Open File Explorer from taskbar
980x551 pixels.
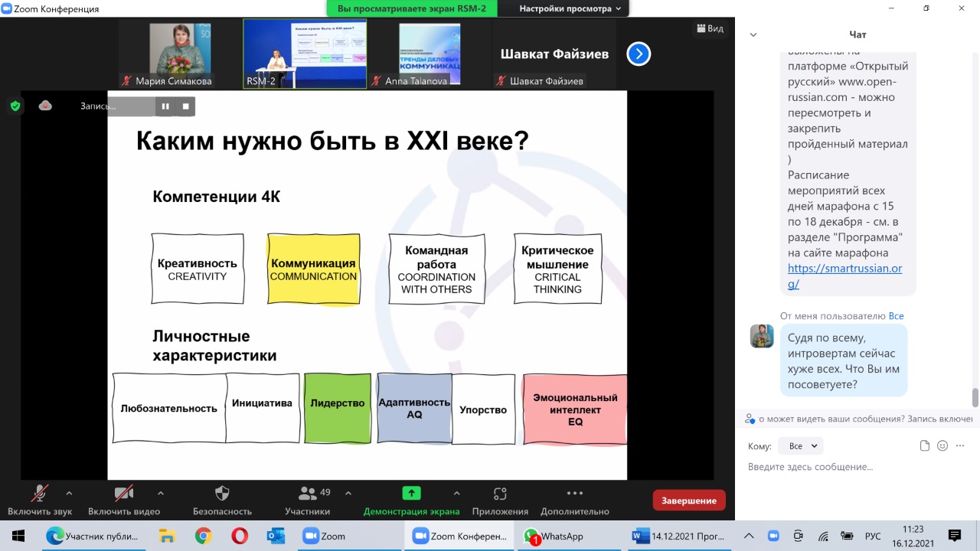pyautogui.click(x=167, y=536)
